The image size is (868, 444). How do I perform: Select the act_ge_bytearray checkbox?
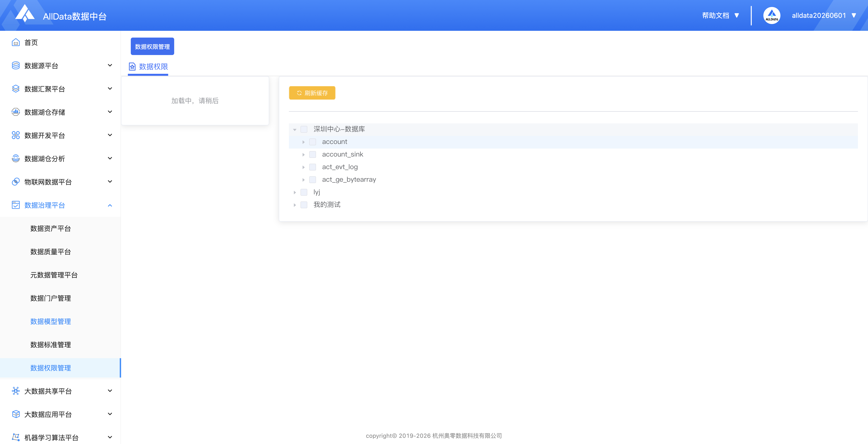point(313,180)
